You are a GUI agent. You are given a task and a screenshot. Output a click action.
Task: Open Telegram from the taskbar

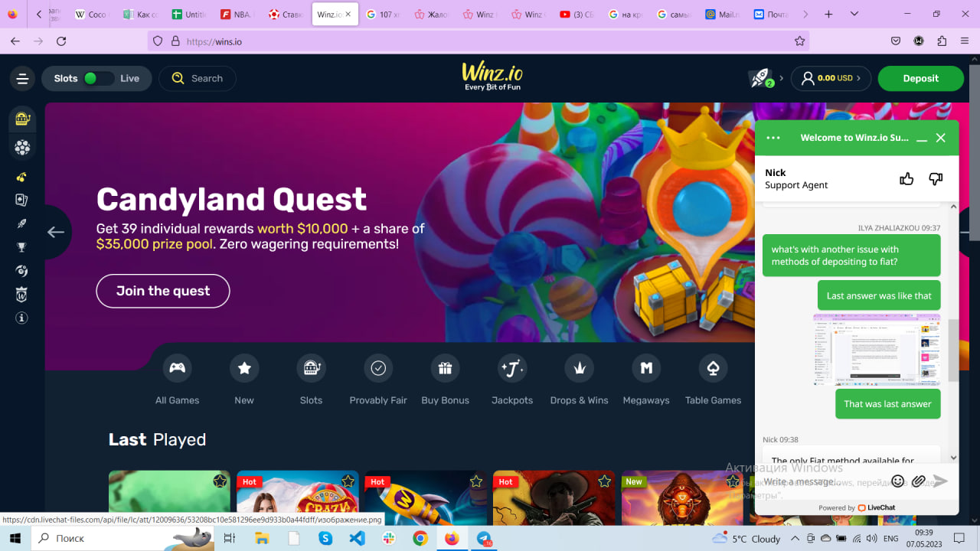pos(484,538)
